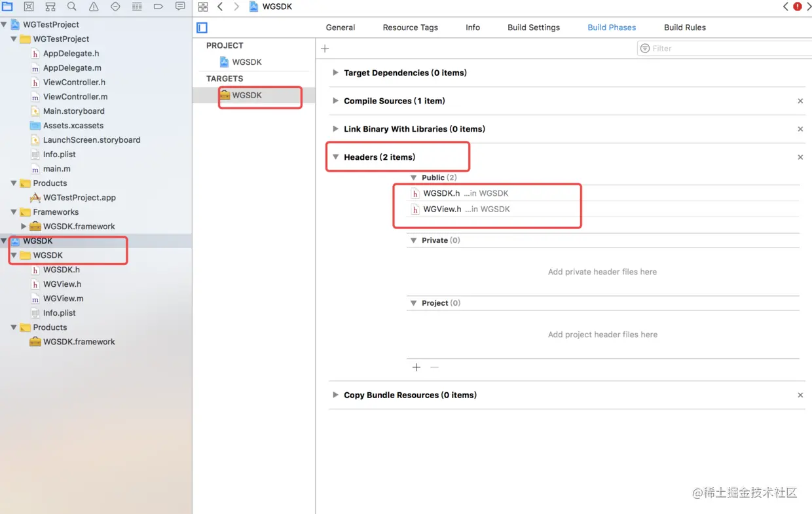812x514 pixels.
Task: Select WGSDK.h in Public headers
Action: tap(460, 193)
